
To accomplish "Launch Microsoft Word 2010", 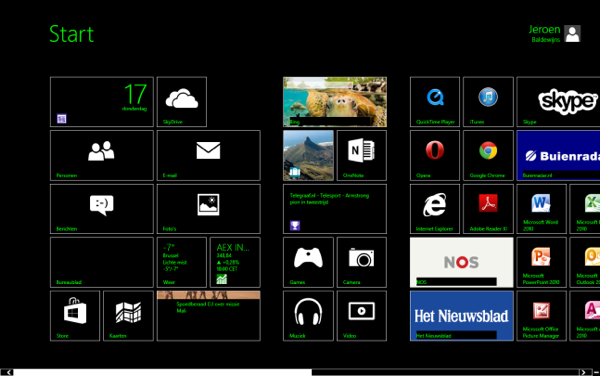I will click(x=541, y=209).
